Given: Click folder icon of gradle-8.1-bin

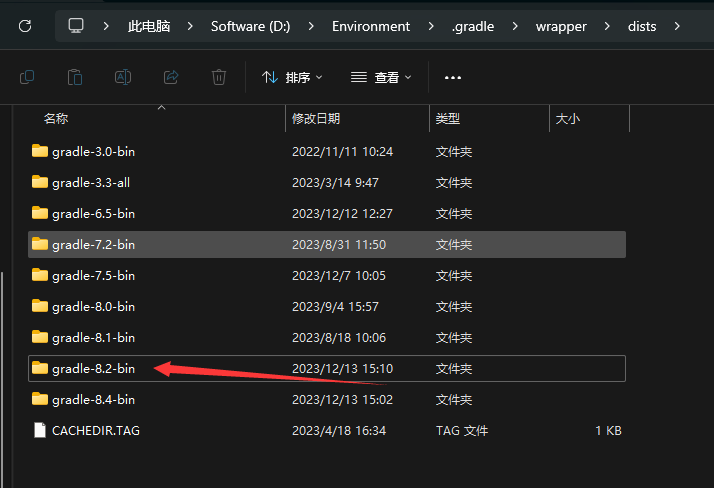Looking at the screenshot, I should point(40,336).
